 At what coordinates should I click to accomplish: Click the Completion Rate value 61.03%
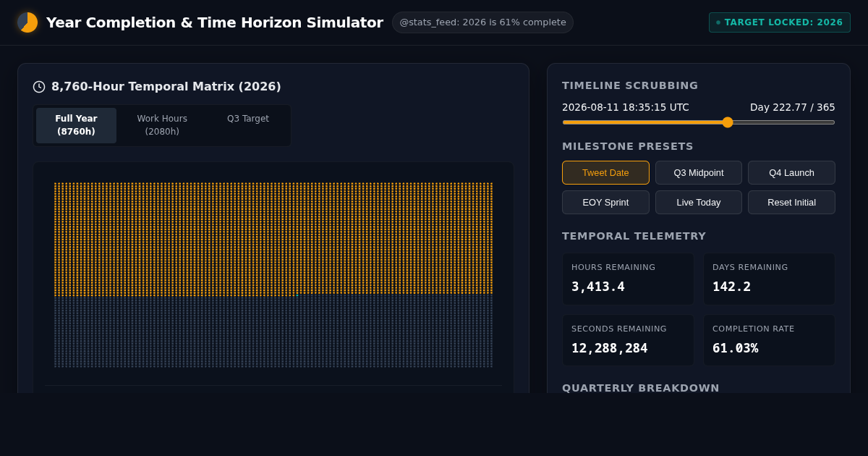[736, 348]
